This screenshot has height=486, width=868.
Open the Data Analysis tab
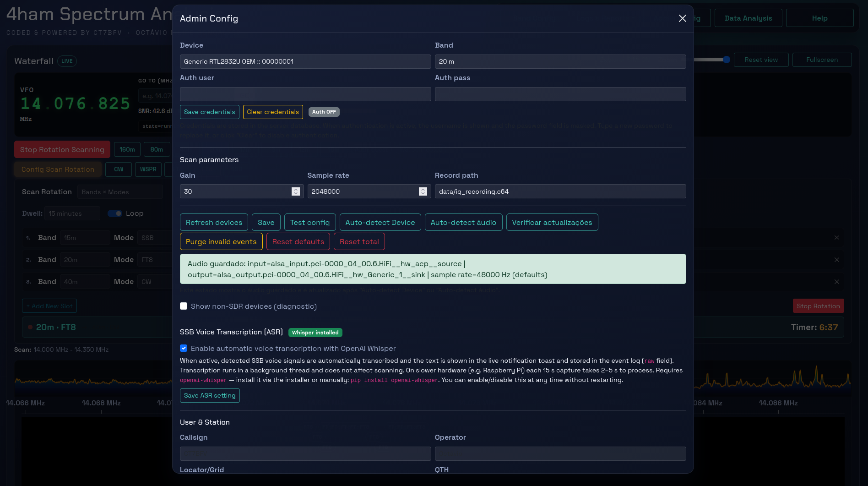coord(748,18)
